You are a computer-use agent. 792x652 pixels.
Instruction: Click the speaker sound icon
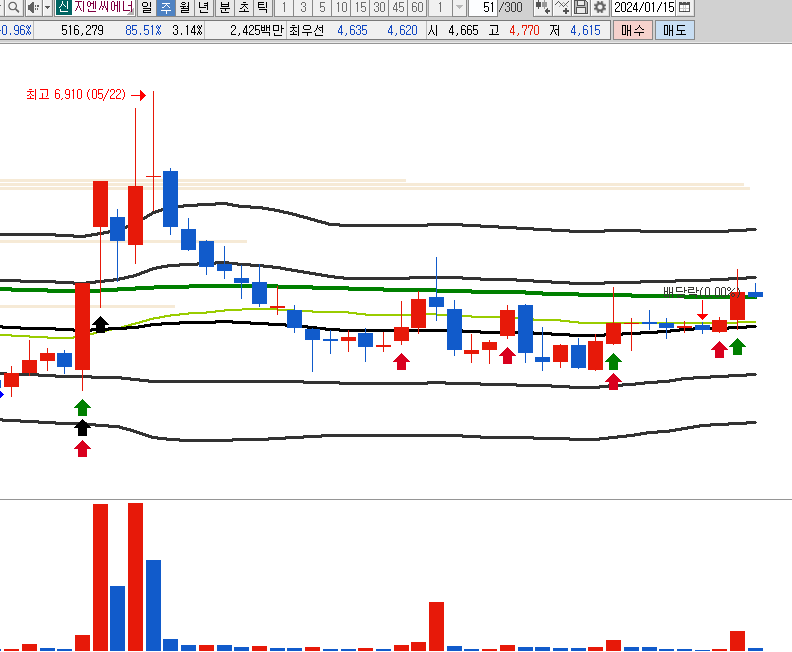click(x=33, y=8)
